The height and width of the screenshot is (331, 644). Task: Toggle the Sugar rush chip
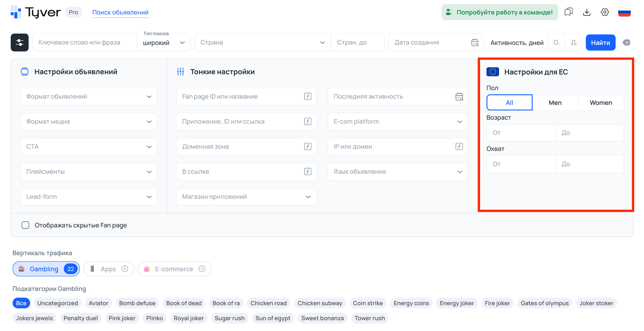230,318
